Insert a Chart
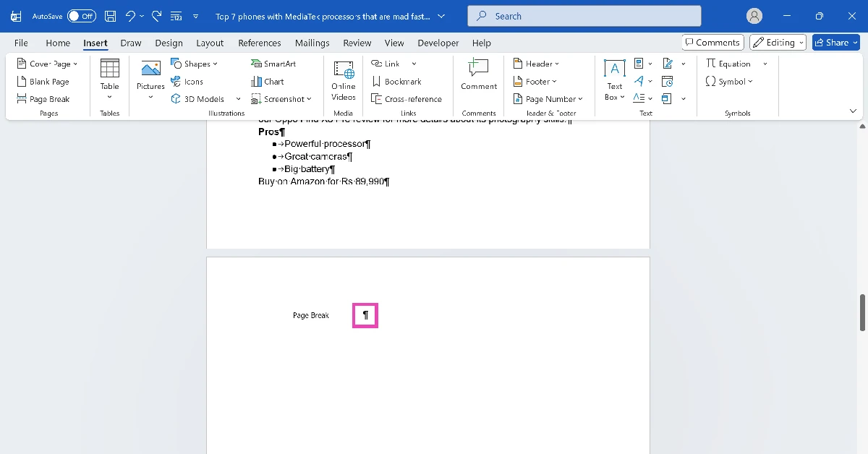The width and height of the screenshot is (868, 454). point(267,81)
